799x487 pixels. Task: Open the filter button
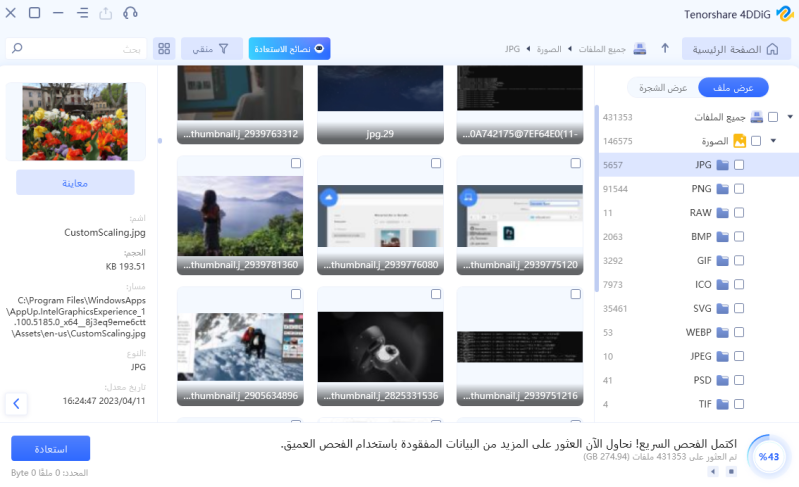pyautogui.click(x=211, y=48)
